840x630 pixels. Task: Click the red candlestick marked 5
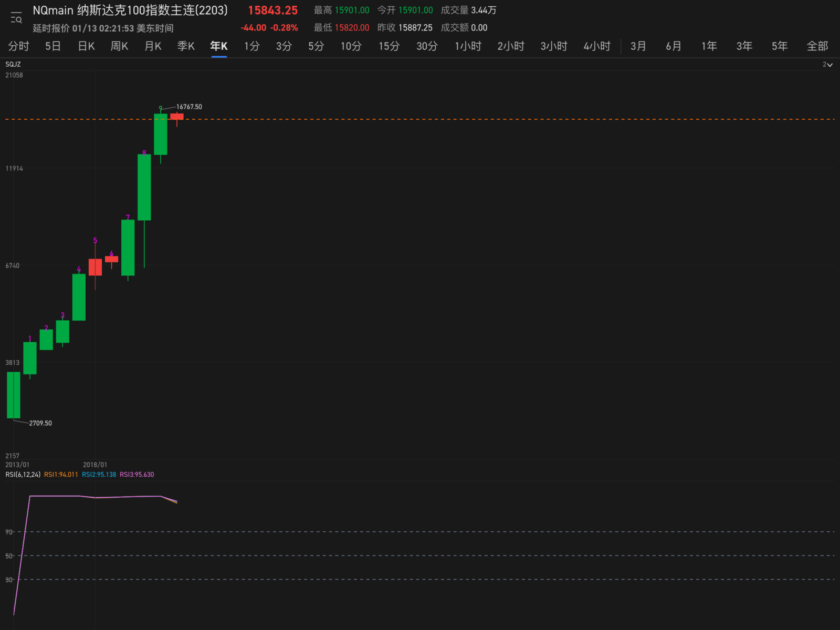tap(95, 267)
